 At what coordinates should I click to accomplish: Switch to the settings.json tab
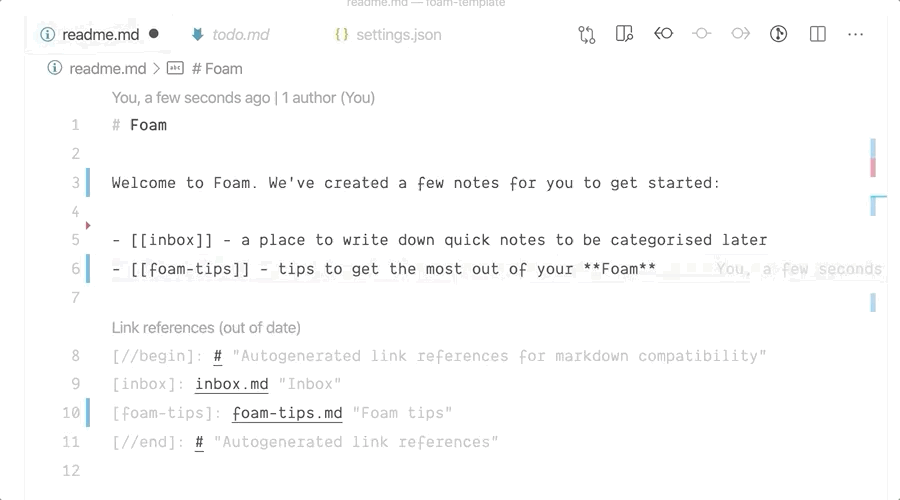tap(398, 35)
